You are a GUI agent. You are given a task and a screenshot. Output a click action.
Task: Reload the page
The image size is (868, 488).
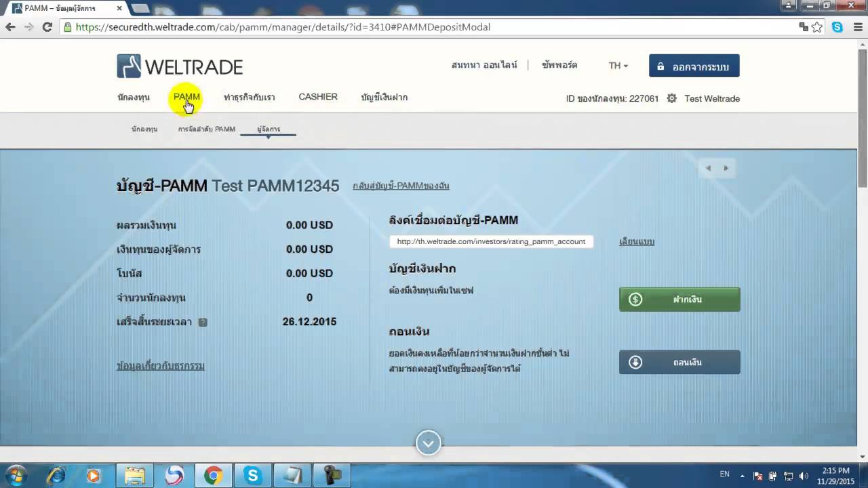(47, 27)
